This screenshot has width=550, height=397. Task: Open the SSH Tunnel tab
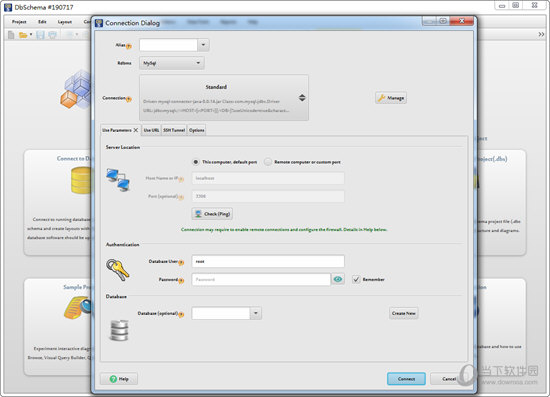point(174,130)
